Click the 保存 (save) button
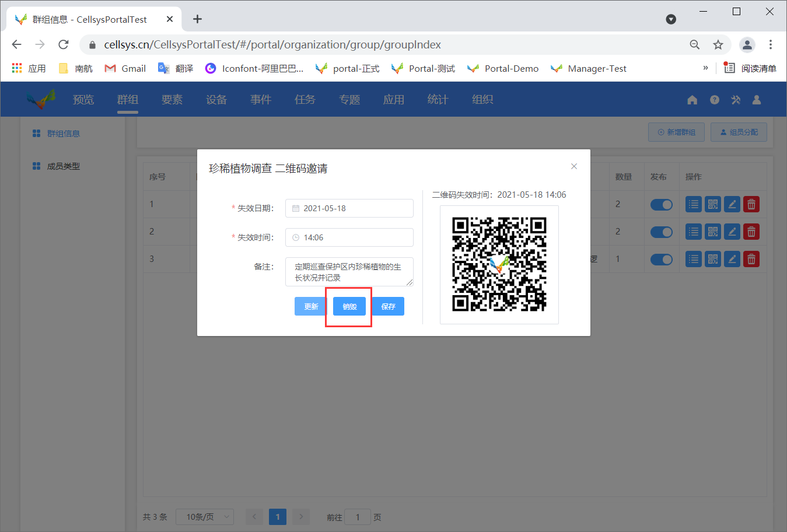The height and width of the screenshot is (532, 787). click(388, 306)
